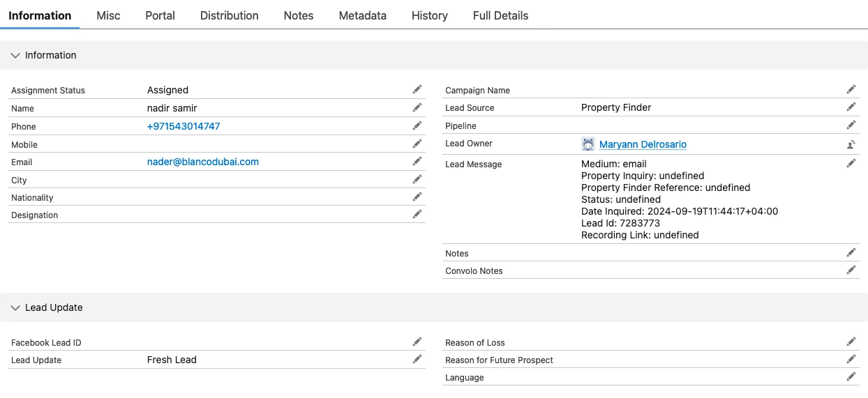This screenshot has width=868, height=398.
Task: Edit Campaign Name pencil icon
Action: click(x=851, y=89)
